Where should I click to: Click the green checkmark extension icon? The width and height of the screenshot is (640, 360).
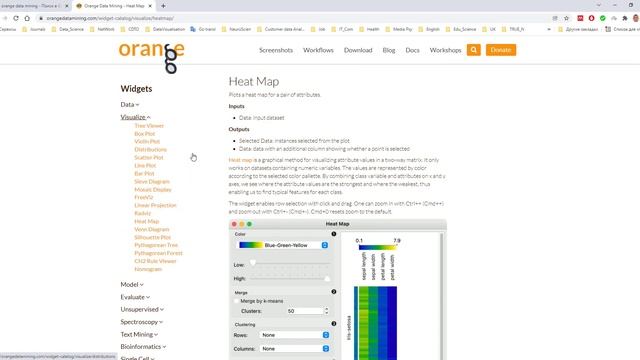click(x=603, y=18)
